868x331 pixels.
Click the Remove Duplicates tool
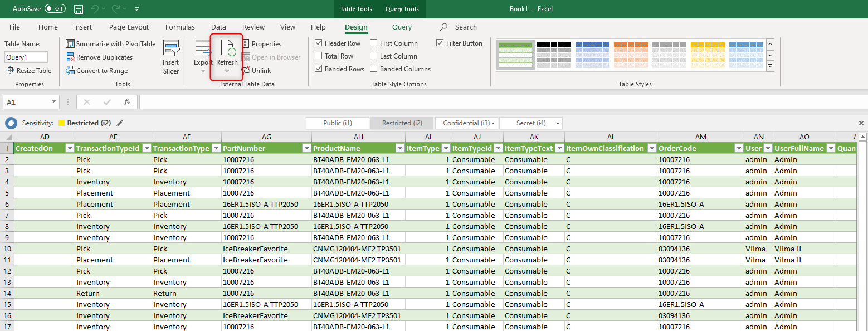(100, 57)
